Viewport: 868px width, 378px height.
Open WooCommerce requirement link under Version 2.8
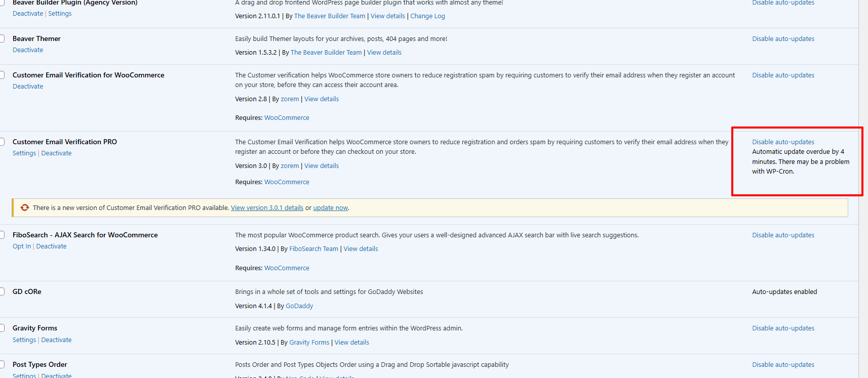click(x=287, y=118)
